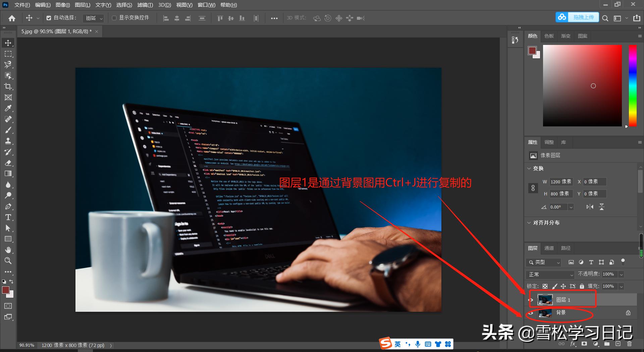Viewport: 644px width, 352px height.
Task: Select the Zoom tool
Action: [8, 261]
